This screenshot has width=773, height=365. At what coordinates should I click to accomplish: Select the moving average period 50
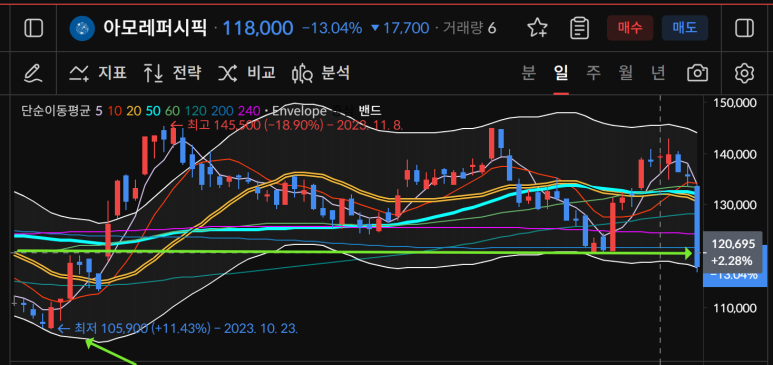coord(153,111)
